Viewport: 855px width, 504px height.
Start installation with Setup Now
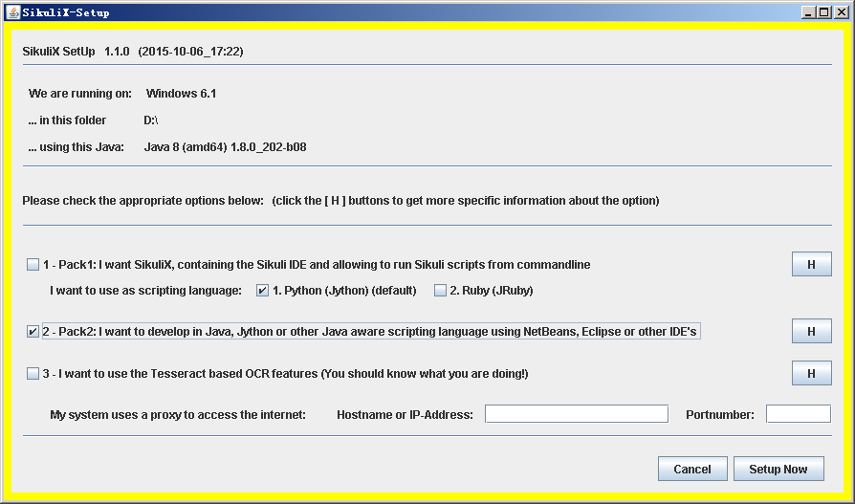778,469
